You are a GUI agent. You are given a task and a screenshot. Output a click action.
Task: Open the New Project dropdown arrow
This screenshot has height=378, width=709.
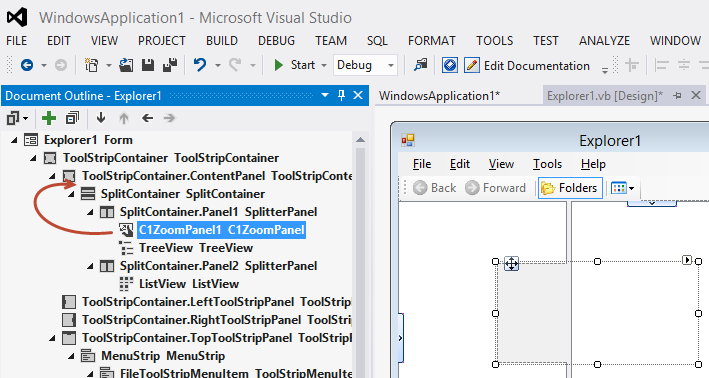[x=109, y=66]
